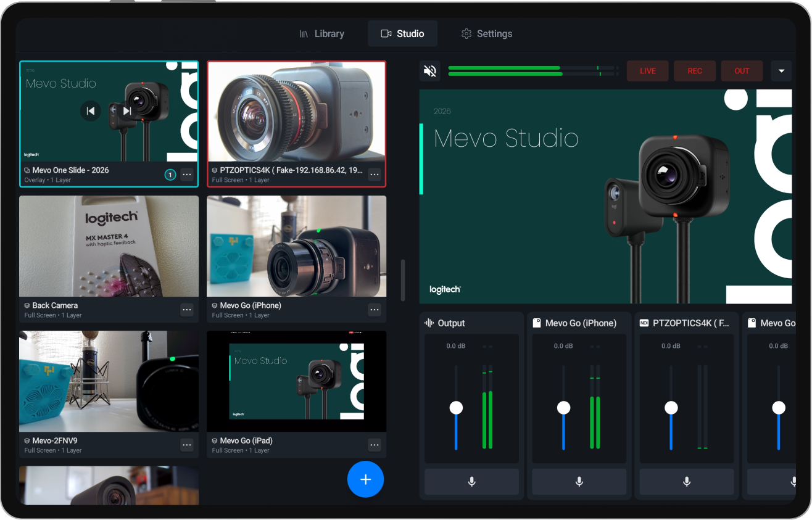Open the dropdown arrow next to OUT

pos(781,70)
